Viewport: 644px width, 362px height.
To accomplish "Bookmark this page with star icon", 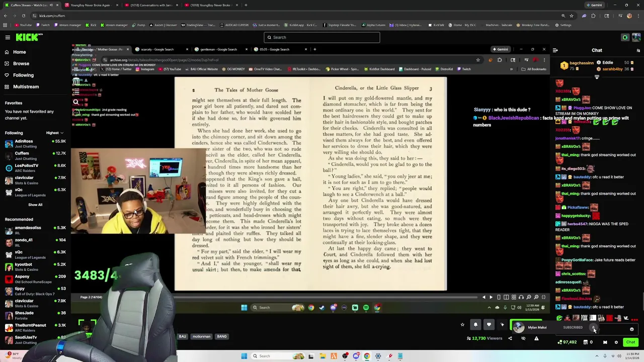I will pyautogui.click(x=572, y=16).
